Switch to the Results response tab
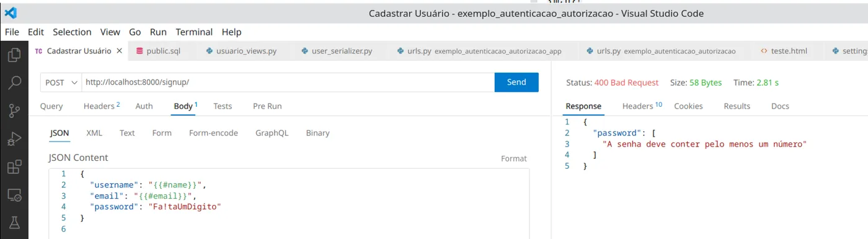Screen dimensions: 868x239 point(737,106)
